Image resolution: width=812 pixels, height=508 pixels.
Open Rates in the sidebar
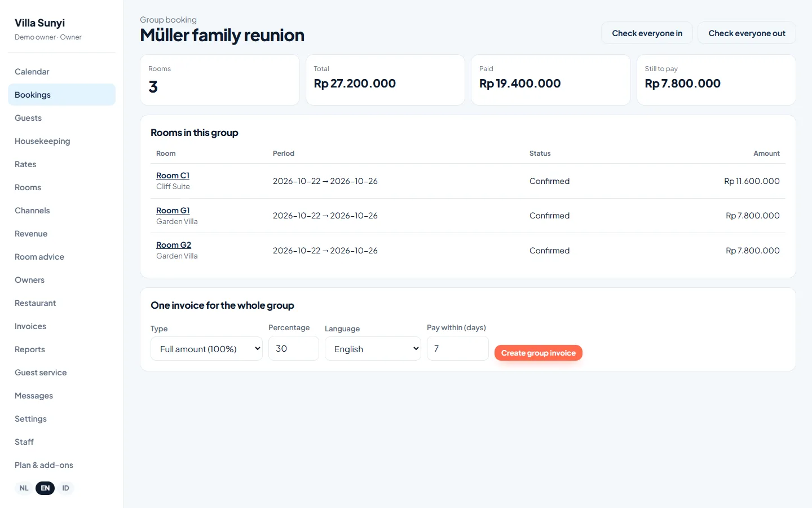[x=61, y=164]
